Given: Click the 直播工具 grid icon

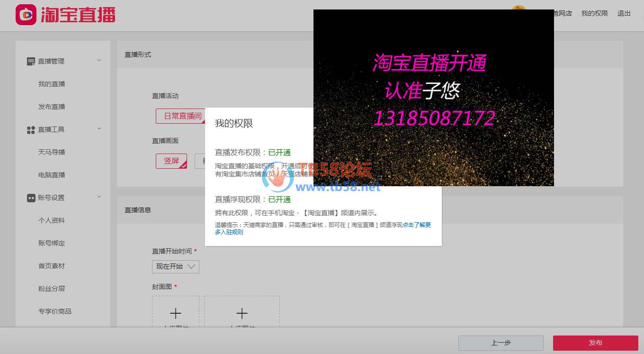Looking at the screenshot, I should [x=31, y=130].
